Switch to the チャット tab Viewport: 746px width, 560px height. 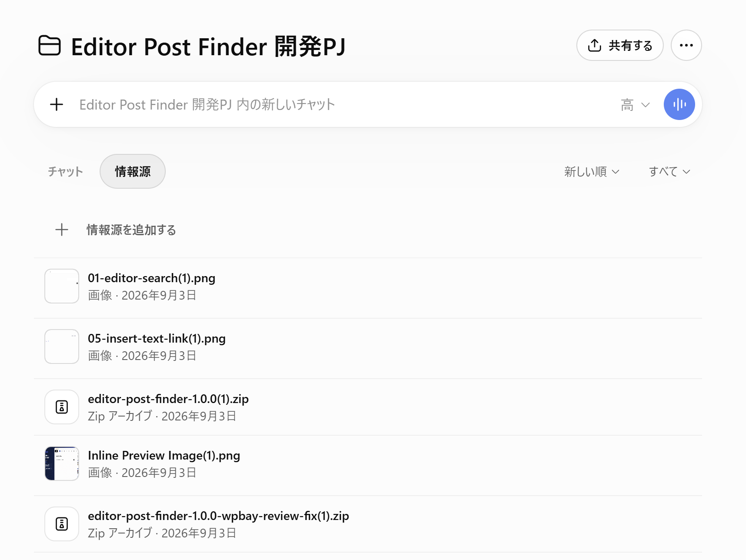point(65,172)
